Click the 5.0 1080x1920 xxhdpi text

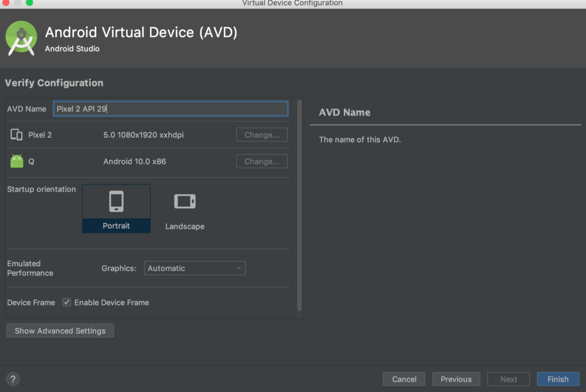tap(144, 135)
